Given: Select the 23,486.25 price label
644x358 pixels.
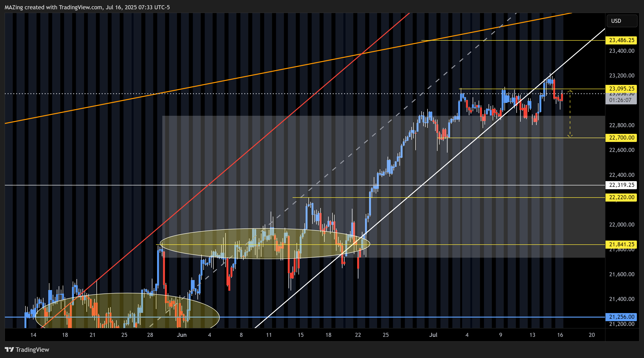Looking at the screenshot, I should point(621,40).
